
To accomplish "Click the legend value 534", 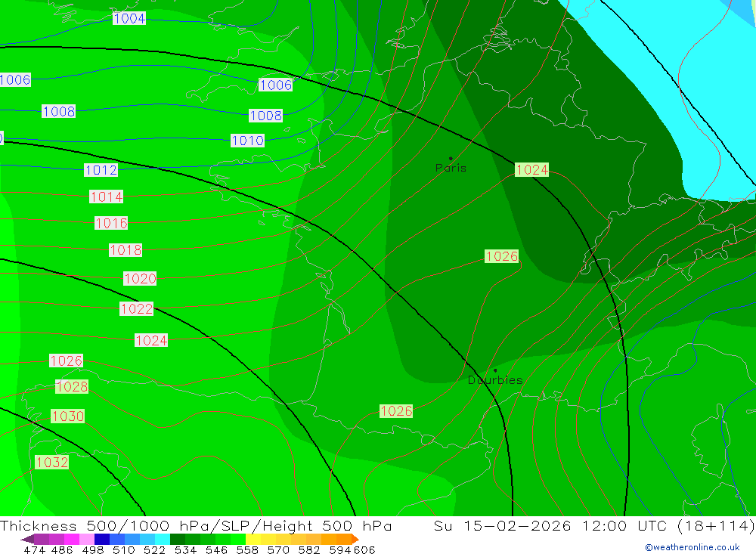I will click(185, 549).
